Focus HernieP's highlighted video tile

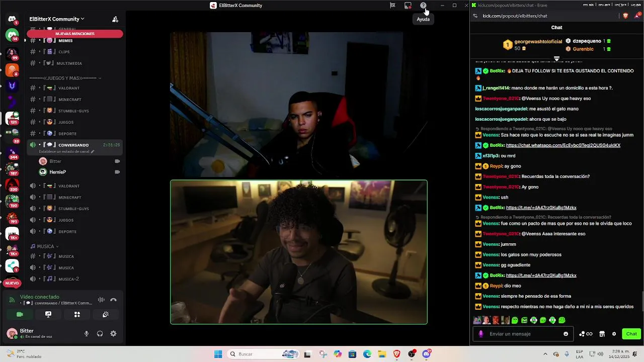tap(299, 252)
